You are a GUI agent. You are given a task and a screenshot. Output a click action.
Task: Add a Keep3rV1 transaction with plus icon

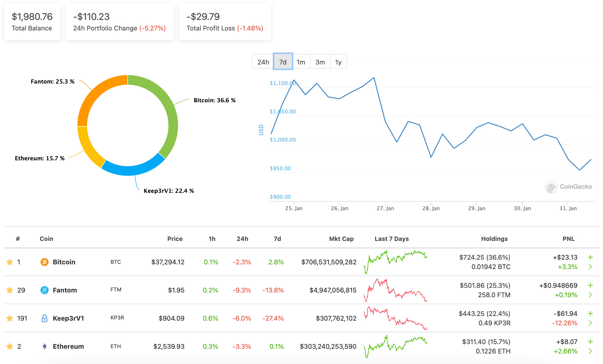[x=590, y=314]
